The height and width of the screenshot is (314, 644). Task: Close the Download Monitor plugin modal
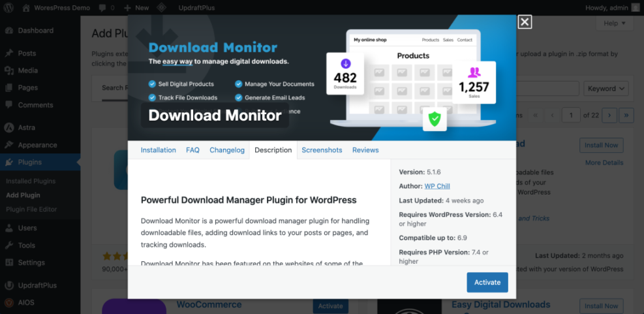[525, 22]
